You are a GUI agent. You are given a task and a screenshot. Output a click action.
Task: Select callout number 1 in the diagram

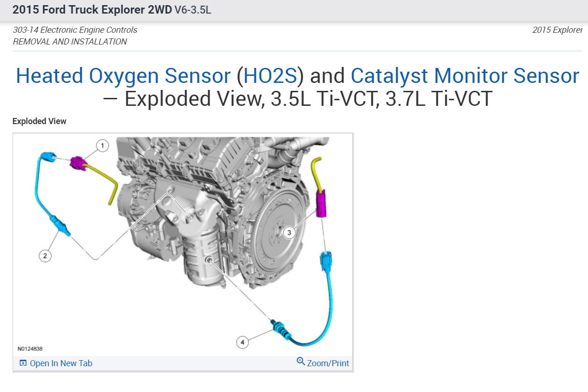(102, 146)
